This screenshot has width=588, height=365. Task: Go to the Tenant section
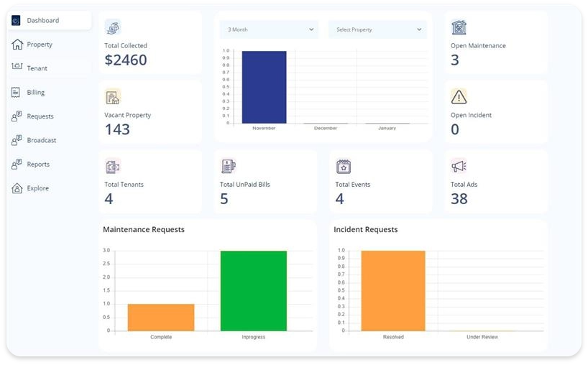pos(37,68)
